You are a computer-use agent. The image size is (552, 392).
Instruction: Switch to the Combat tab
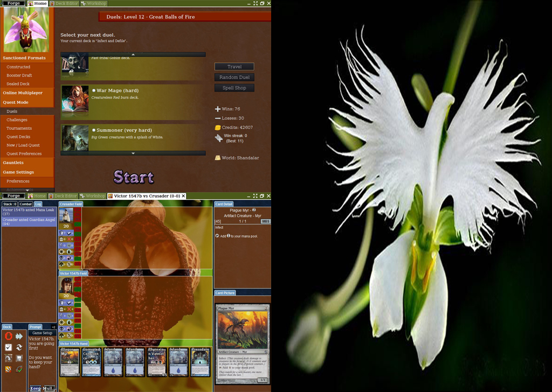tap(26, 204)
